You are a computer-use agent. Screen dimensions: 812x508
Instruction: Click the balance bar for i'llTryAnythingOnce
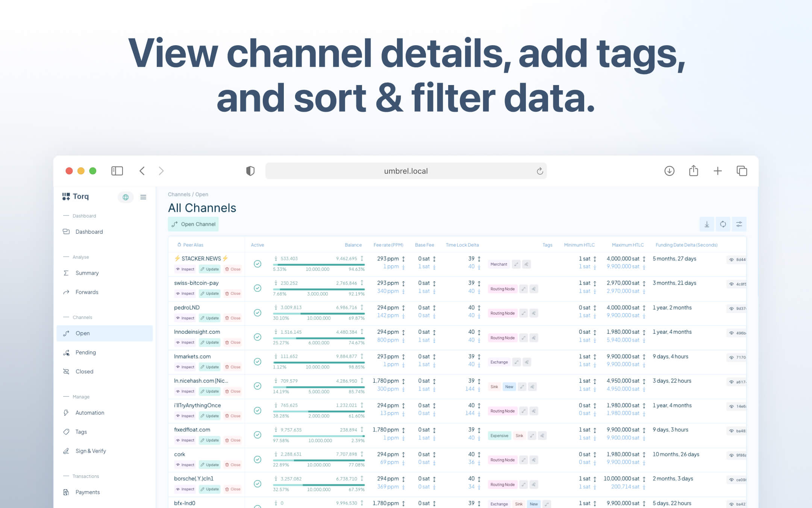tap(319, 411)
